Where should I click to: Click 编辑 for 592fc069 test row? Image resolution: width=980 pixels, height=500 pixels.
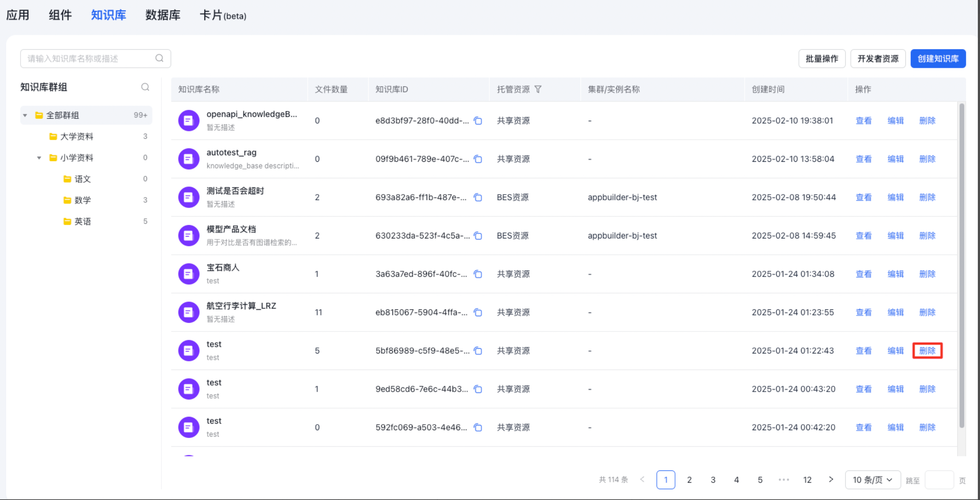pos(895,427)
